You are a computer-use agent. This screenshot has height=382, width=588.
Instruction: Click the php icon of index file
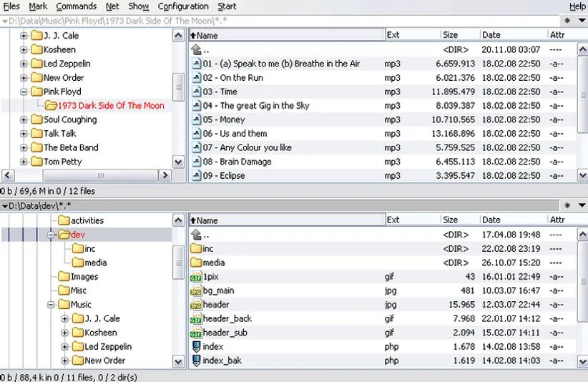196,347
